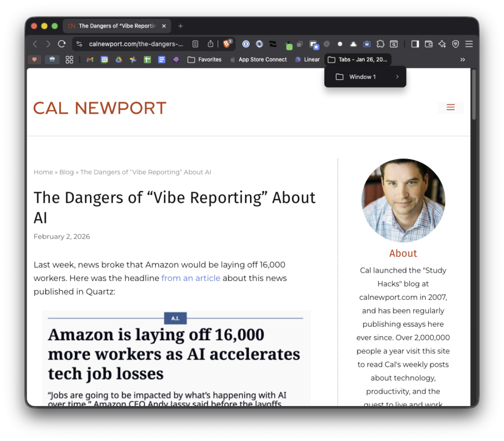Toggle Reader mode in address bar
The width and height of the screenshot is (504, 441).
195,44
